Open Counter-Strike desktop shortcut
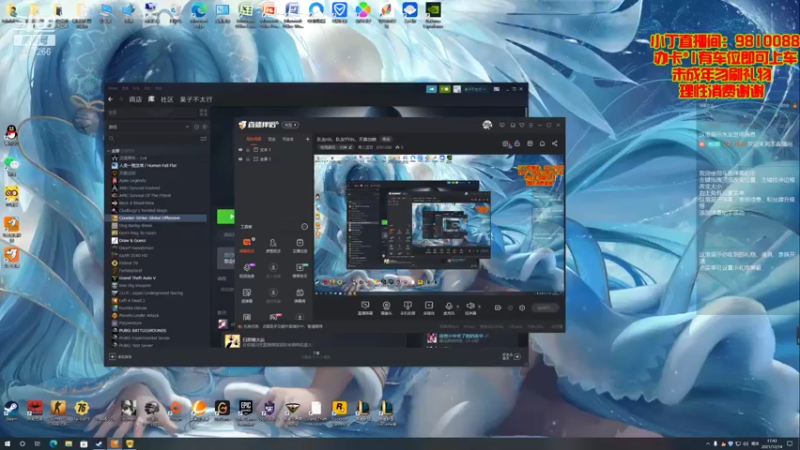Viewport: 800px width, 450px height. coord(58,410)
